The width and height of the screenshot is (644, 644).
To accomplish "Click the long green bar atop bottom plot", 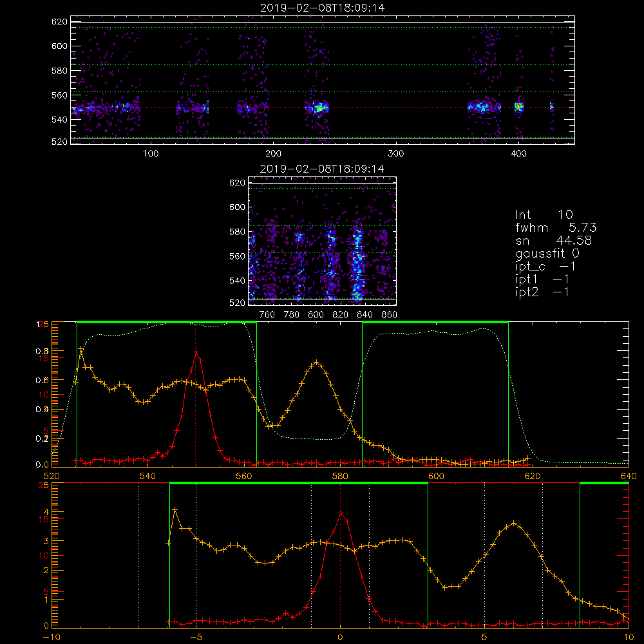I will tap(299, 483).
